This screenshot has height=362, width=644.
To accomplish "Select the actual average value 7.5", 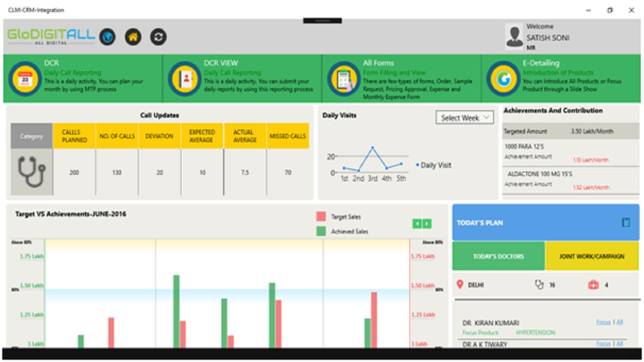I will tap(245, 173).
